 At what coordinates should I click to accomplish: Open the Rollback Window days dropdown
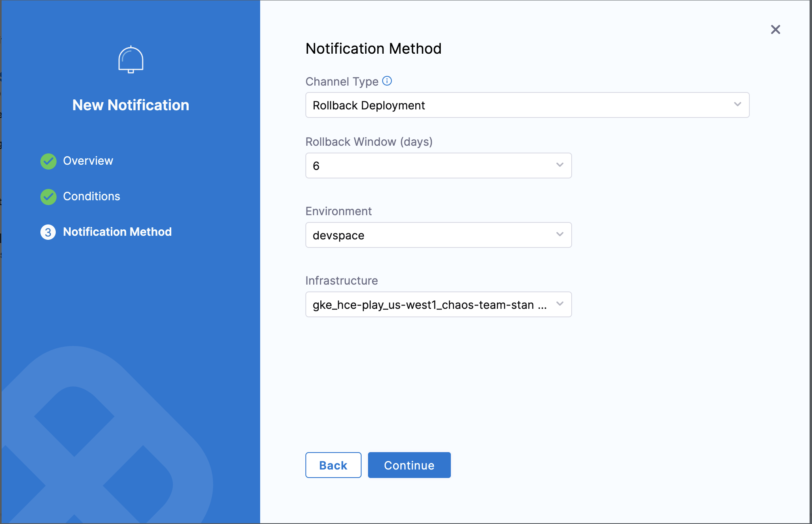pos(438,165)
